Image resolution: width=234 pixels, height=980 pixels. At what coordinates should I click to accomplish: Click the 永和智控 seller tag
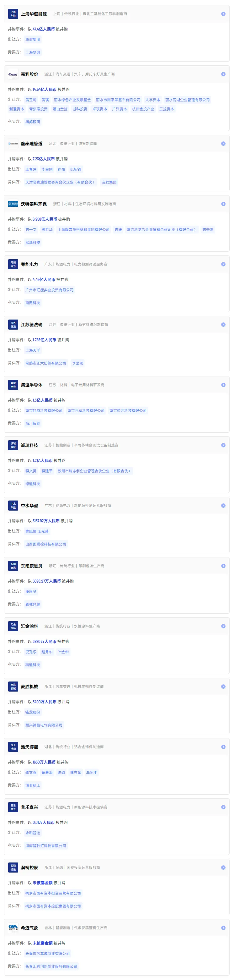33,833
